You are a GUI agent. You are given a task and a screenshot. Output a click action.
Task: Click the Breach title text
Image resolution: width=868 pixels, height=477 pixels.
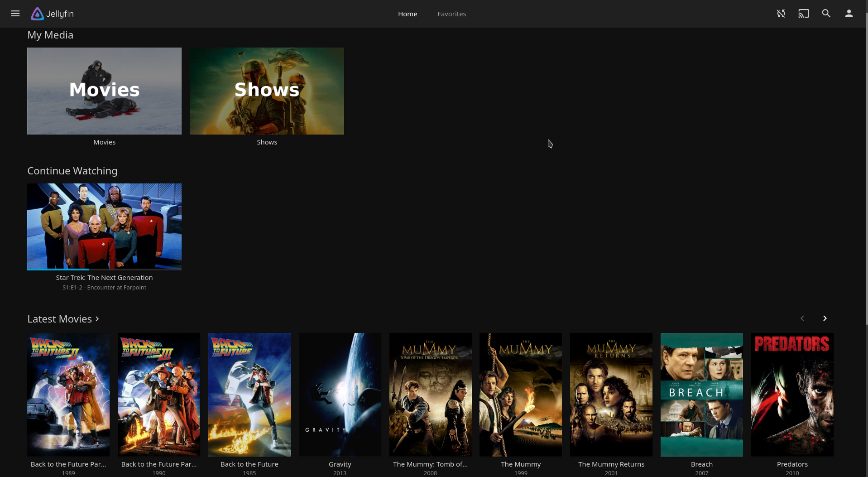(x=702, y=464)
